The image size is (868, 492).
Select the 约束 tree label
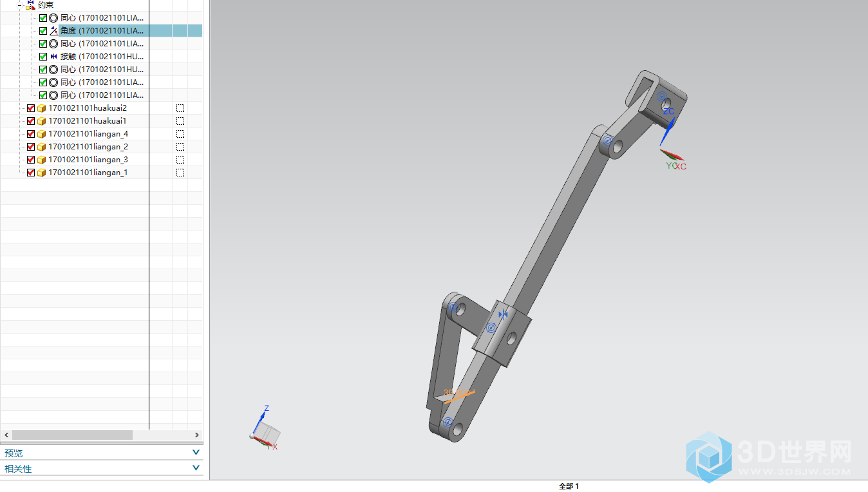coord(46,5)
